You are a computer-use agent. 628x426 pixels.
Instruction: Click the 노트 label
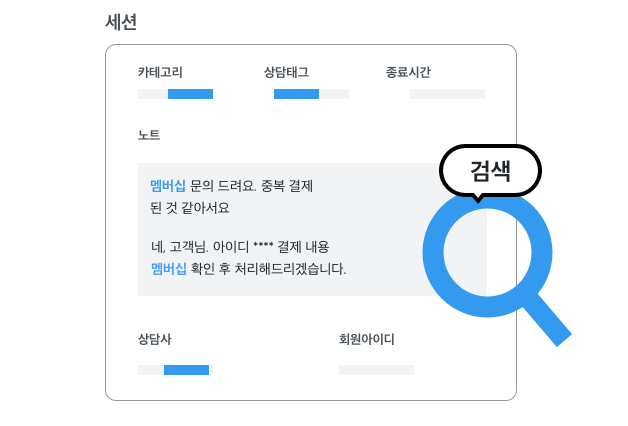tap(149, 135)
